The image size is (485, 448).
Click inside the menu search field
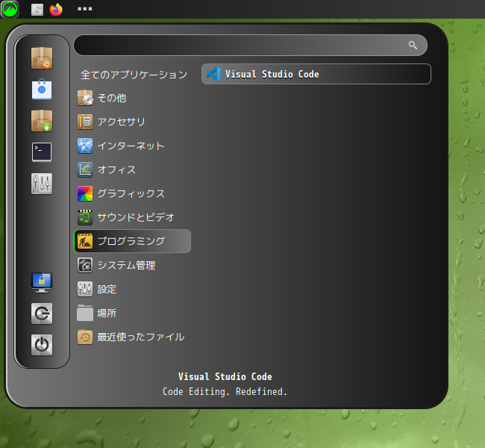point(251,46)
